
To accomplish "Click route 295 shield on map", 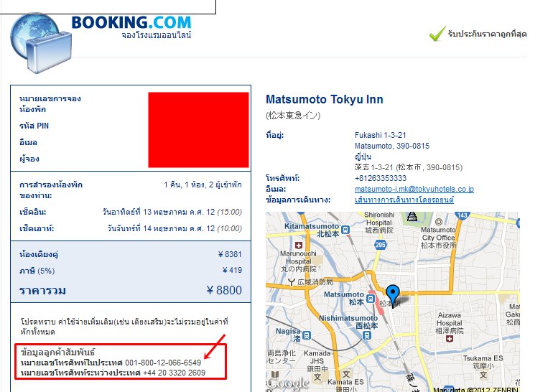I will (x=381, y=245).
